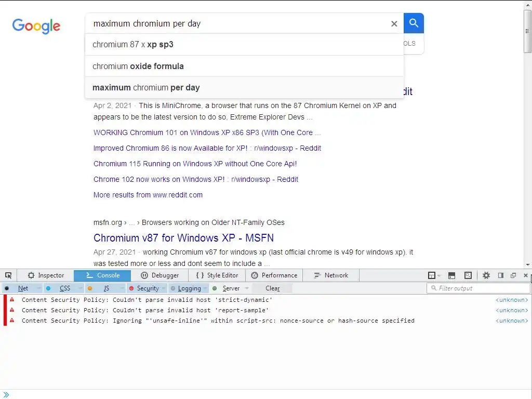Screen dimensions: 532x399
Task: Click the warning icon on unsafe-inline message
Action: click(12, 320)
